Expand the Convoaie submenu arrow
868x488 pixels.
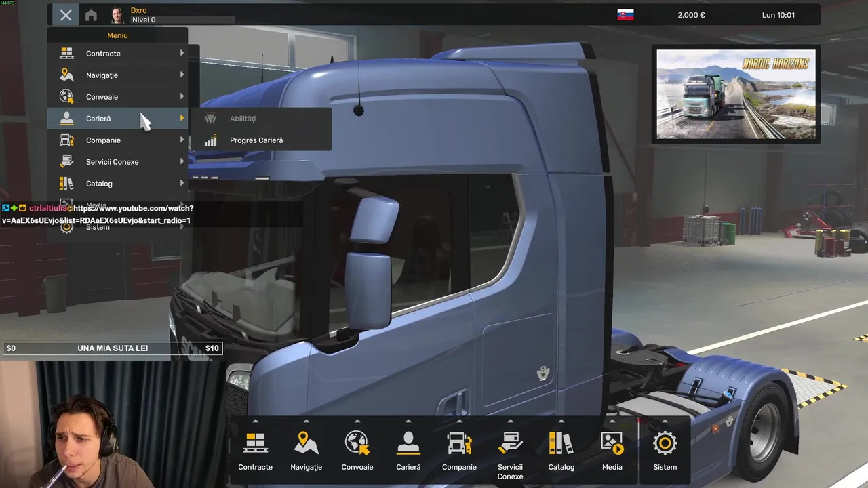(182, 96)
